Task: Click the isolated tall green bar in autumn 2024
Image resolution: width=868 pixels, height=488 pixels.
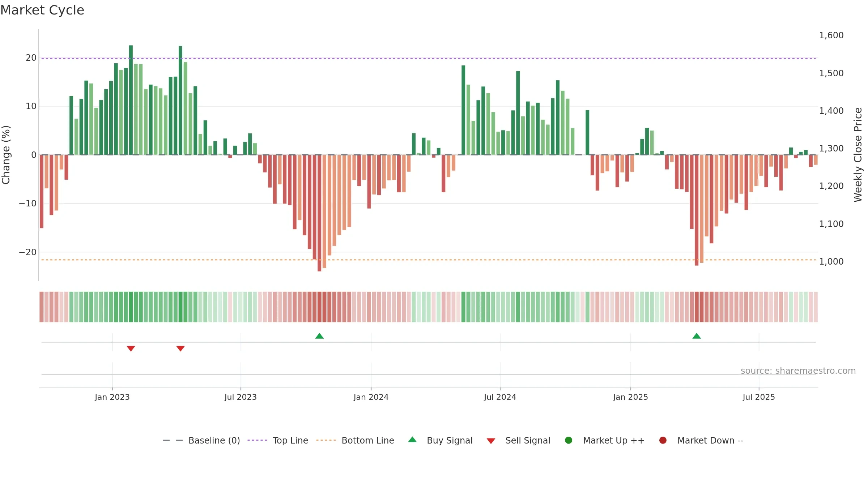Action: point(587,133)
